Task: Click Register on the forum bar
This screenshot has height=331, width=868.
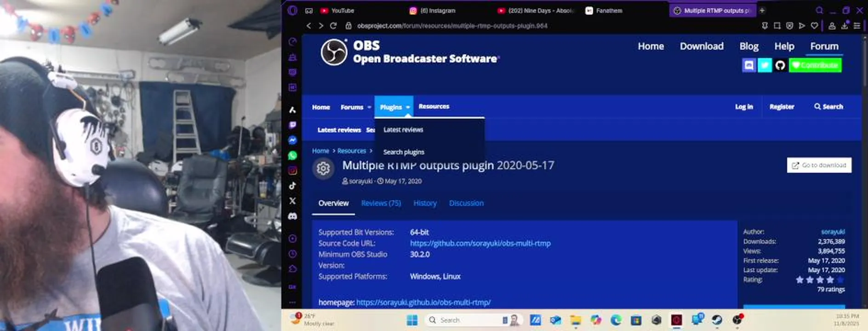Action: coord(782,107)
